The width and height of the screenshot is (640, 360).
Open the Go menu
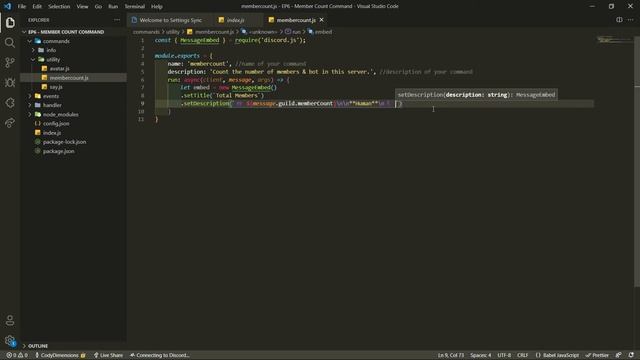[x=98, y=7]
